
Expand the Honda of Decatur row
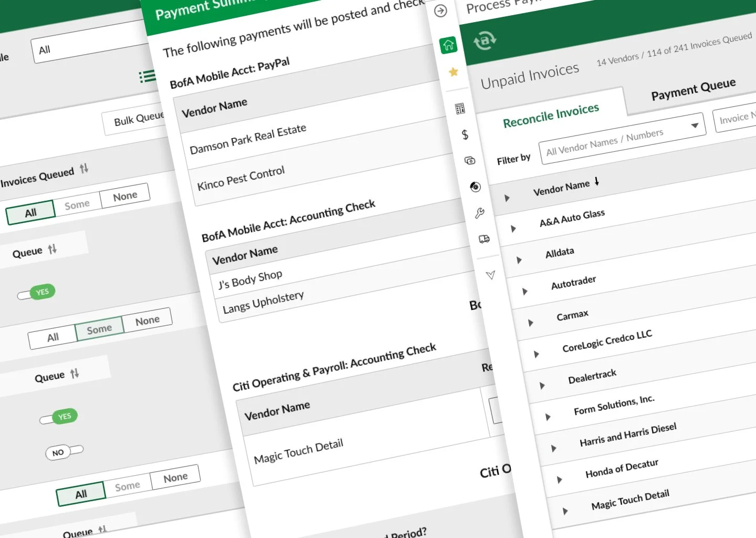559,480
